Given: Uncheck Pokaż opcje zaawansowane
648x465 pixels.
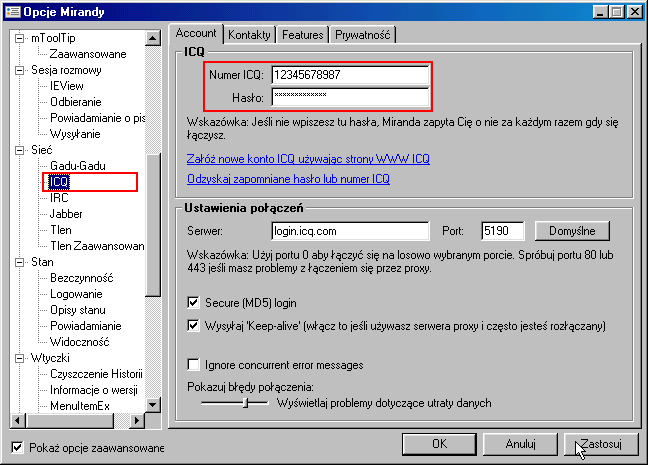Looking at the screenshot, I should [x=17, y=447].
